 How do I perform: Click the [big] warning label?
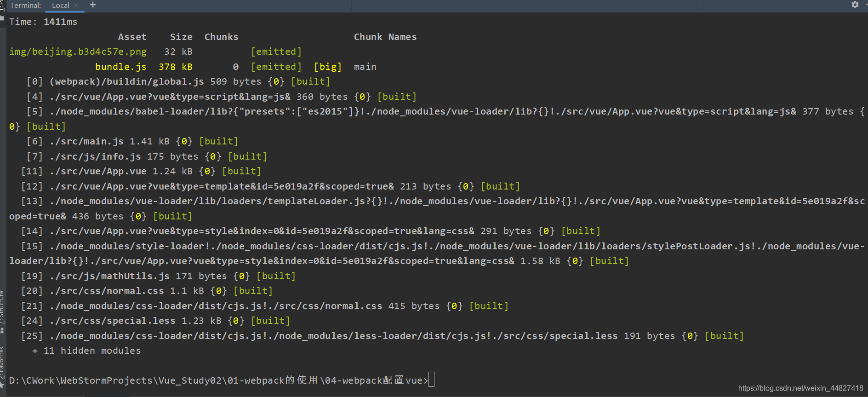pyautogui.click(x=328, y=67)
